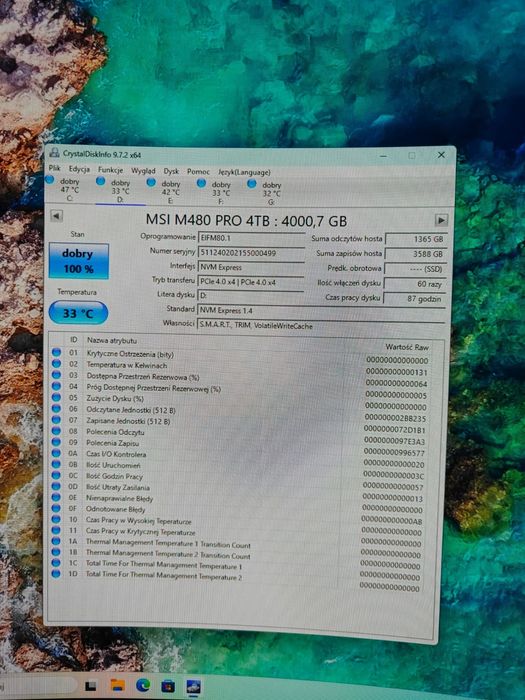Click raw value 0000000097E3A3
This screenshot has width=525, height=700.
point(394,442)
